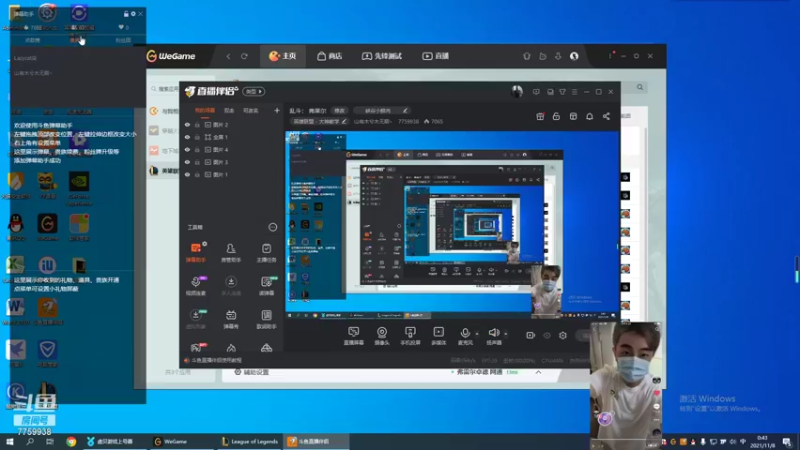800x450 pixels.
Task: Click room number 7759938 above preview
Action: (x=408, y=121)
